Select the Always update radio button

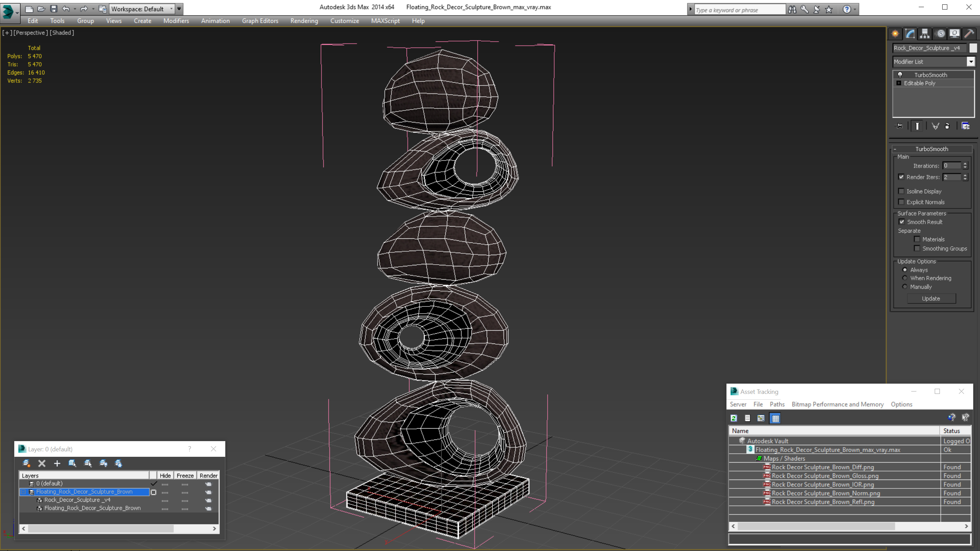click(x=905, y=270)
